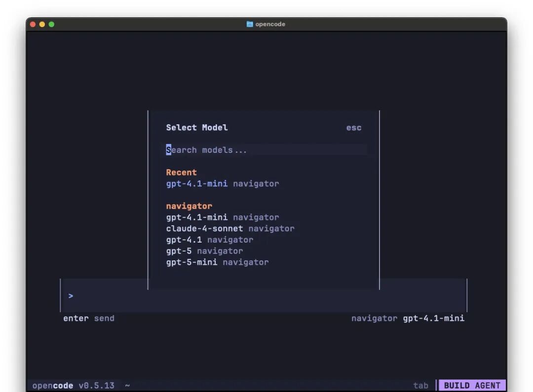This screenshot has width=533, height=392.
Task: Dismiss dialog via esc label
Action: point(353,128)
